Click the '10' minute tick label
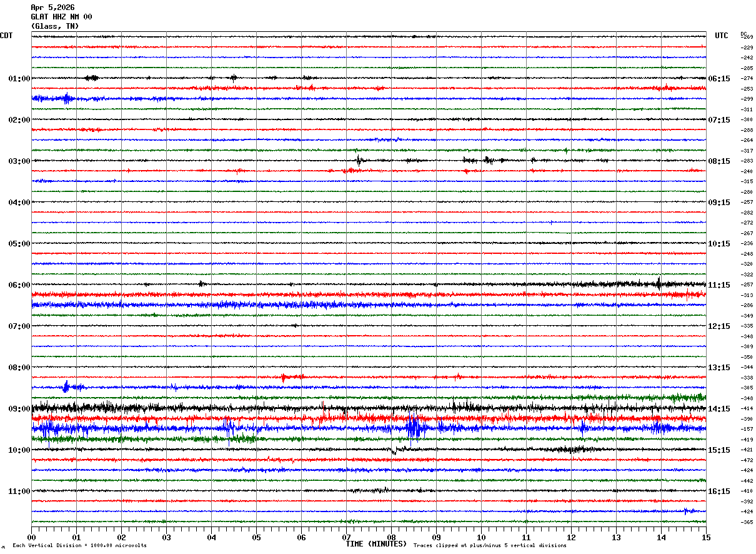The width and height of the screenshot is (756, 554). tap(481, 537)
